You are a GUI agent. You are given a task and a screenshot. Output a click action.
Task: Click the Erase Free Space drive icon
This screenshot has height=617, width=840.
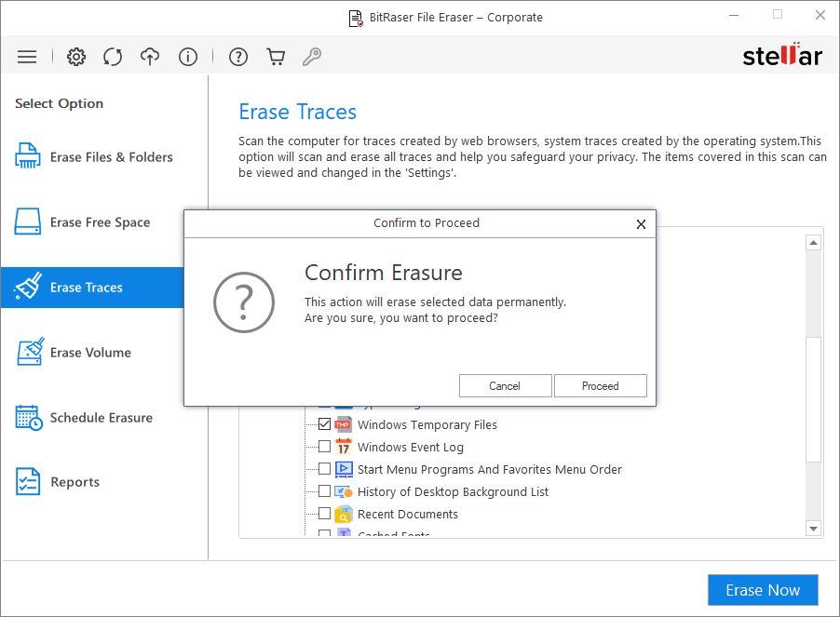27,221
